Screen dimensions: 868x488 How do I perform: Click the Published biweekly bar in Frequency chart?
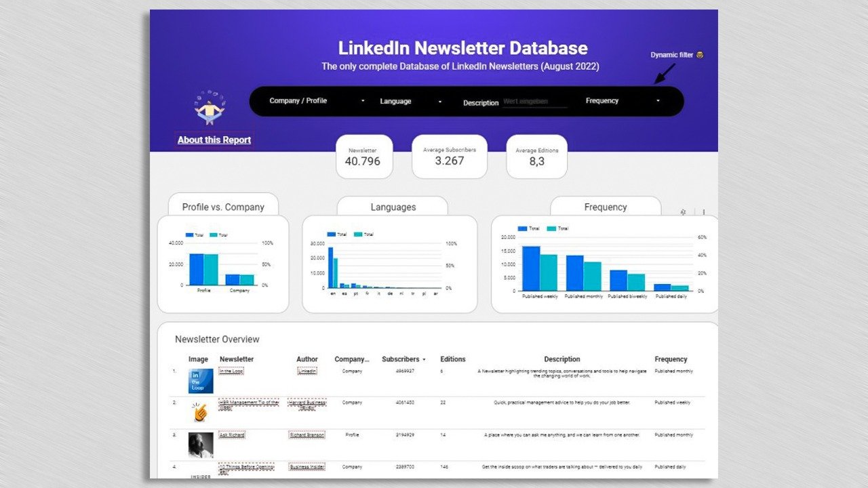(x=627, y=281)
